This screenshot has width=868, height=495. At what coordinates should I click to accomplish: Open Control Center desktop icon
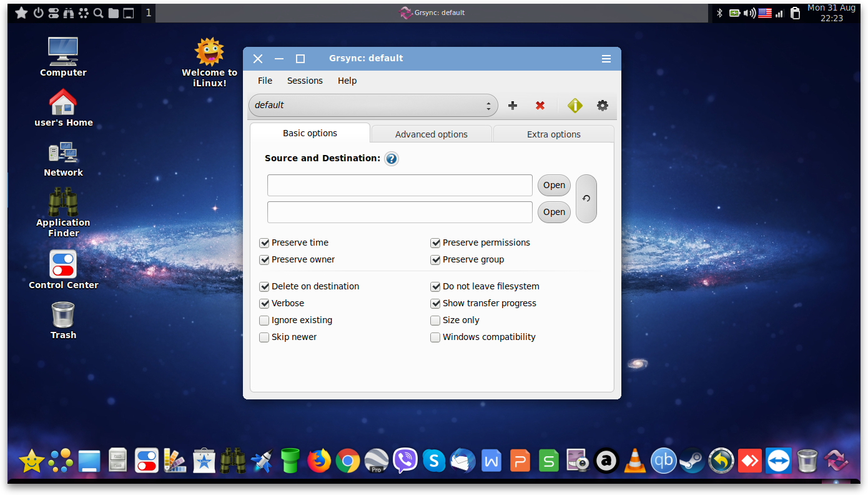[63, 270]
